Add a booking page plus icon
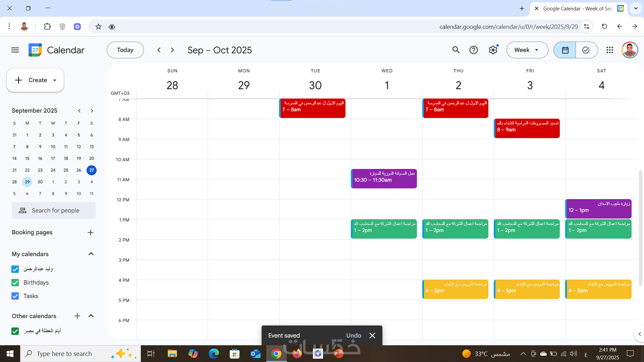Image resolution: width=644 pixels, height=362 pixels. pyautogui.click(x=91, y=232)
